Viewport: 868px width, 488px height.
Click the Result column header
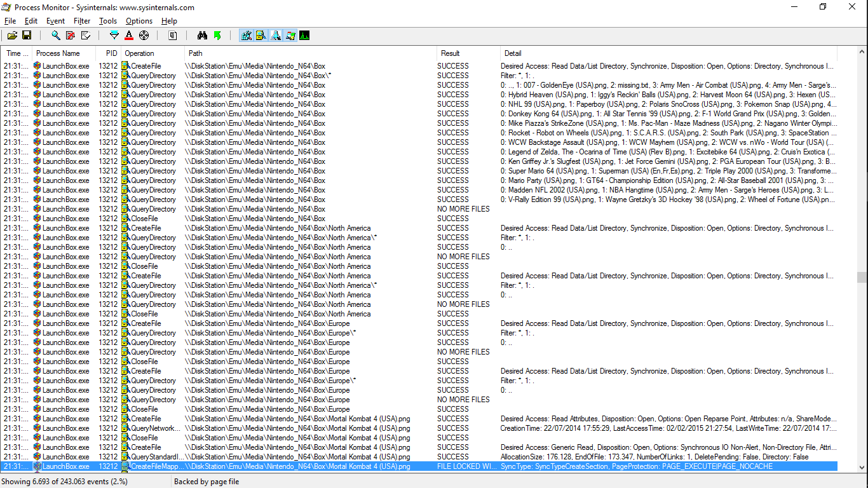tap(468, 53)
